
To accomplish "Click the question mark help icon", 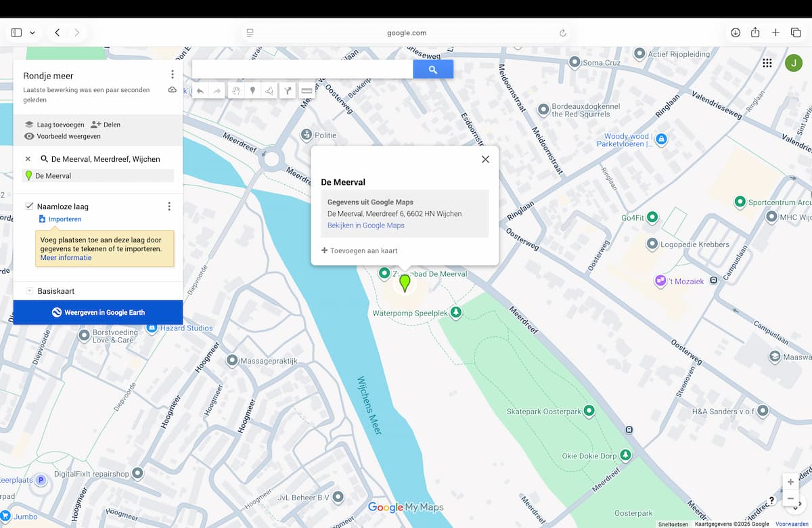I will coord(772,501).
